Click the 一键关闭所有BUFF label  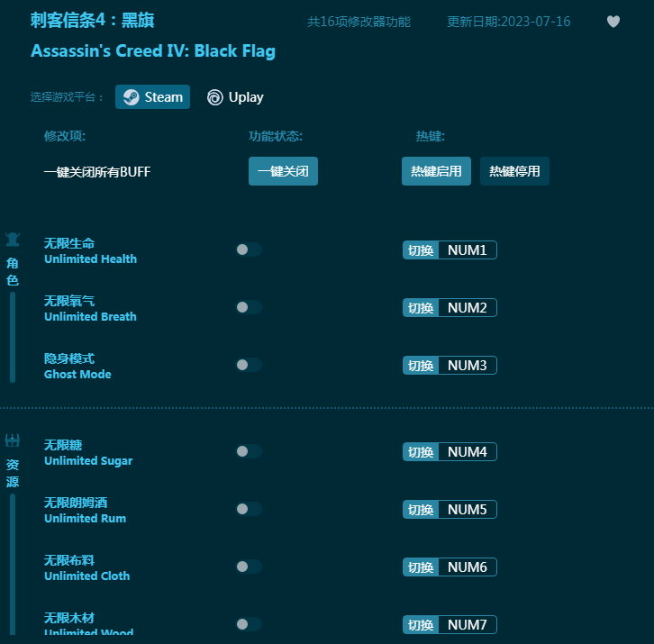pos(97,172)
